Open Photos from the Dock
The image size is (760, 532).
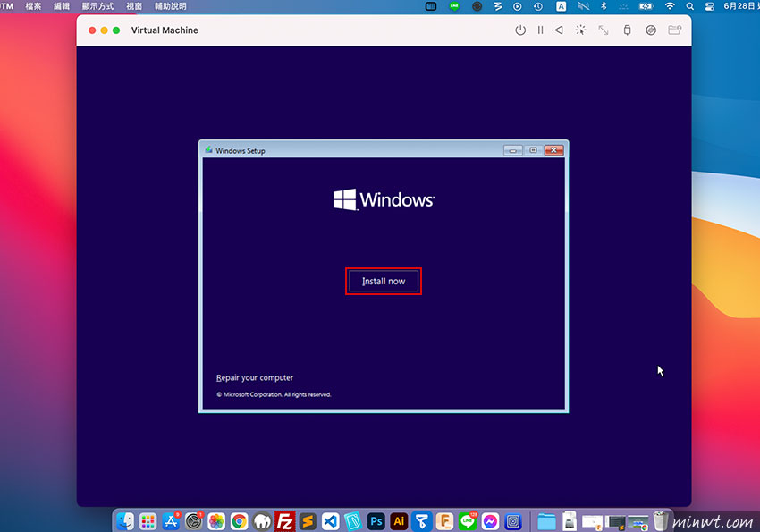pyautogui.click(x=216, y=521)
